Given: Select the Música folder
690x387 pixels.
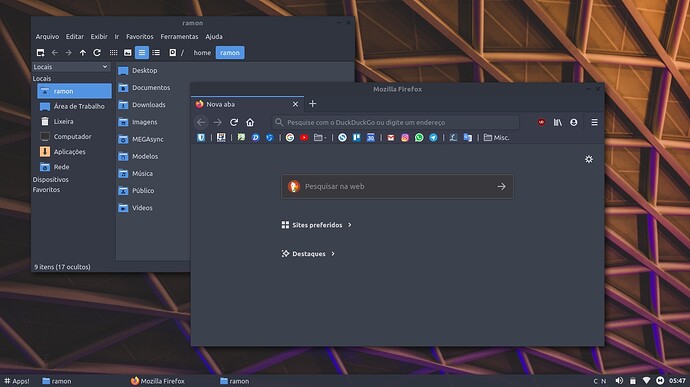Looking at the screenshot, I should pyautogui.click(x=136, y=173).
